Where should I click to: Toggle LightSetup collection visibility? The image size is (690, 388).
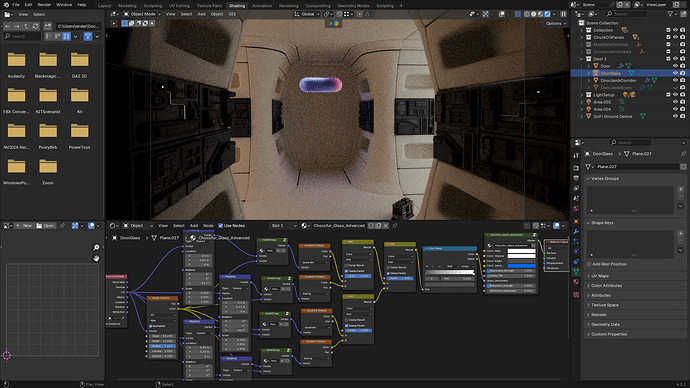tap(675, 95)
